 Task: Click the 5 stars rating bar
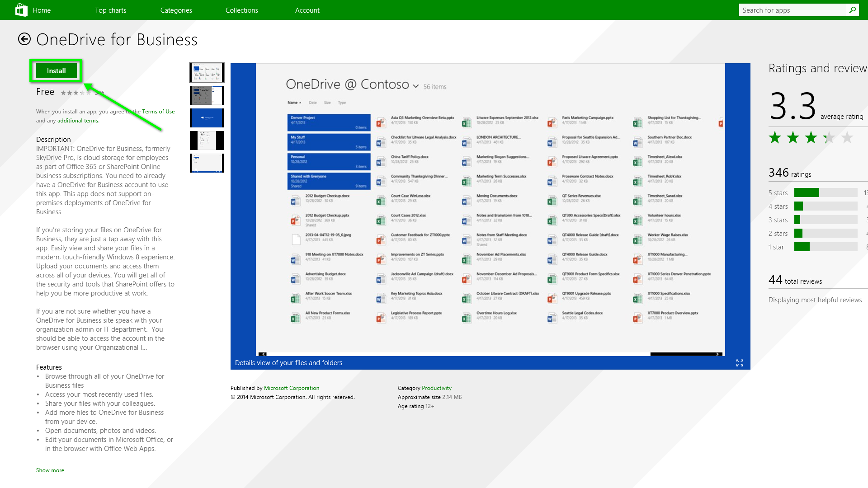pos(826,193)
